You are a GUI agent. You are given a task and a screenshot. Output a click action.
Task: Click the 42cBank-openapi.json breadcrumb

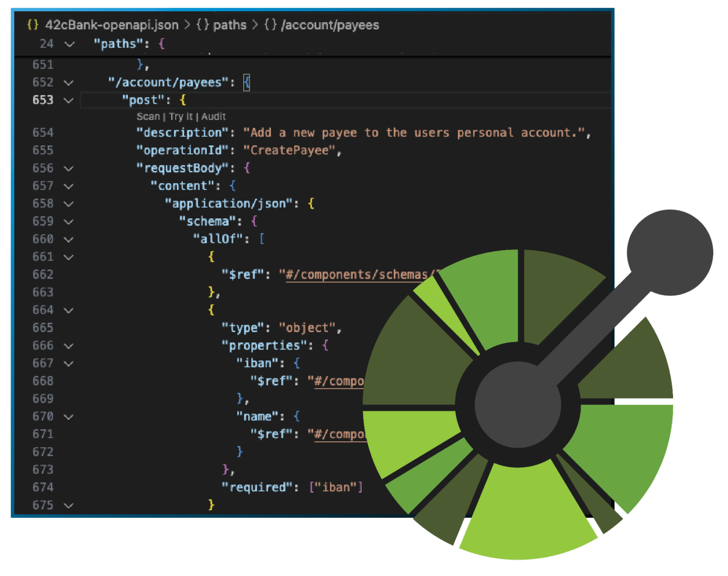(111, 25)
